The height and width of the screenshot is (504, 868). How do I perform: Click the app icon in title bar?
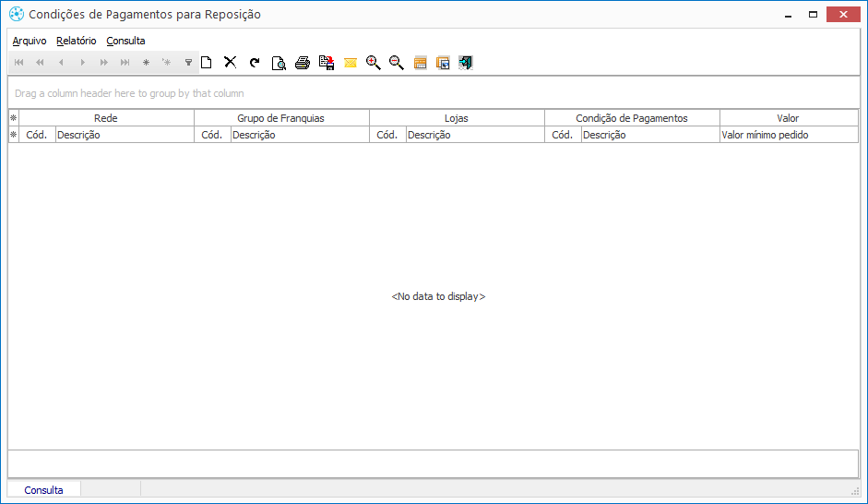[x=17, y=15]
